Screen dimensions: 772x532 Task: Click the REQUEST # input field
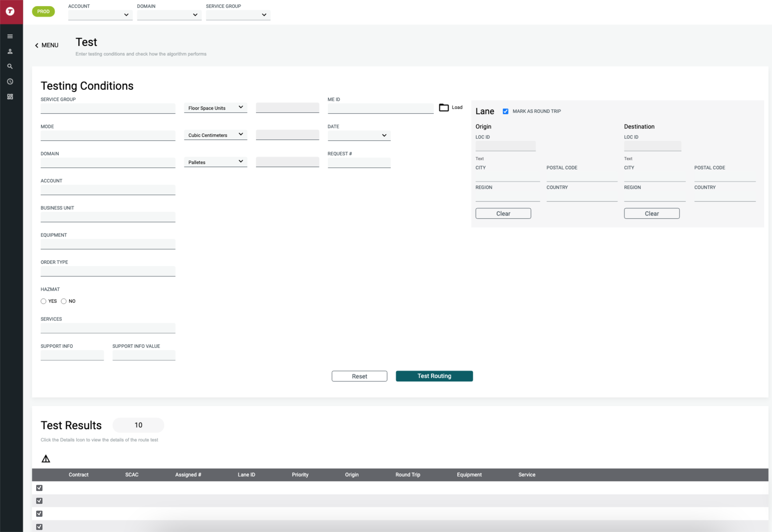359,163
